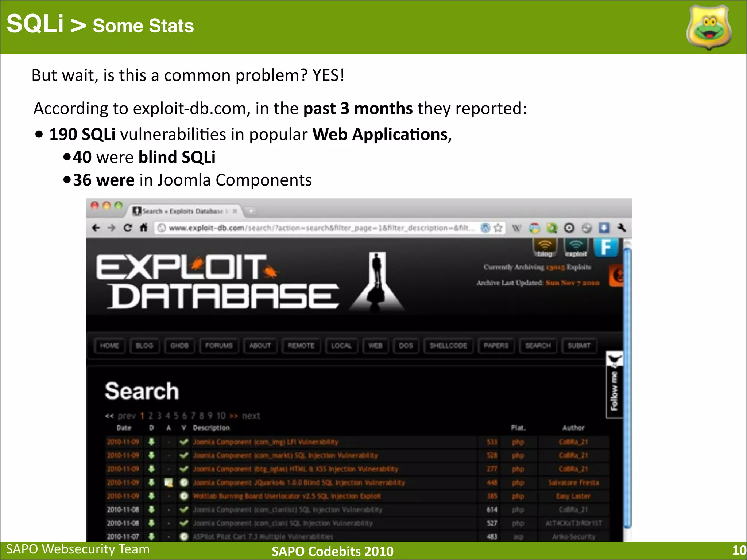Click author Easy Laster
The height and width of the screenshot is (560, 747).
point(573,496)
